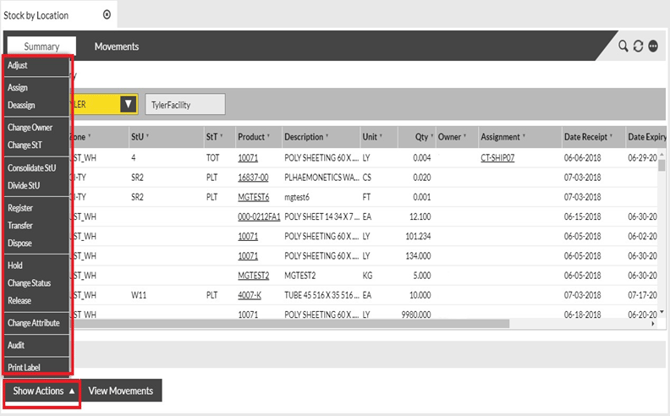Click the search magnifier icon
The height and width of the screenshot is (416, 670).
point(623,46)
